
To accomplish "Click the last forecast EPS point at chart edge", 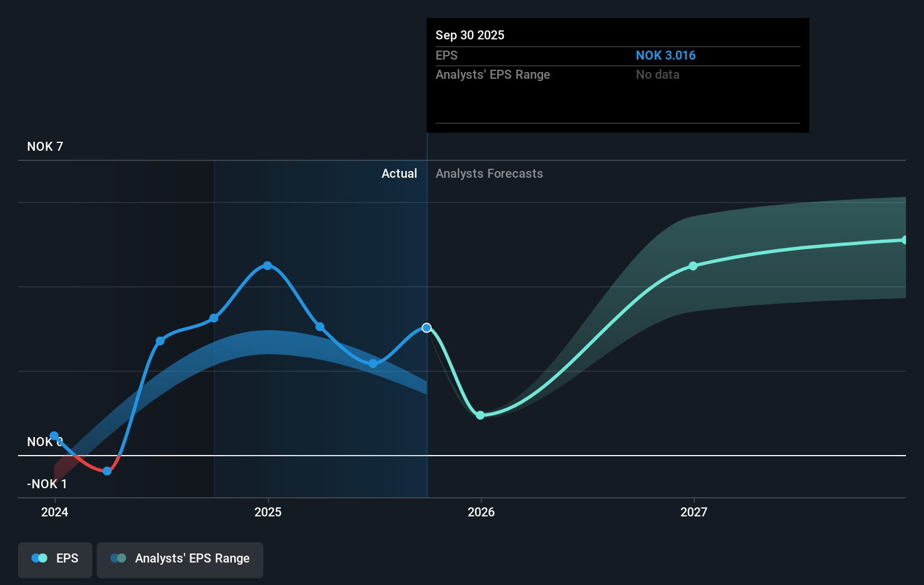I will 904,240.
